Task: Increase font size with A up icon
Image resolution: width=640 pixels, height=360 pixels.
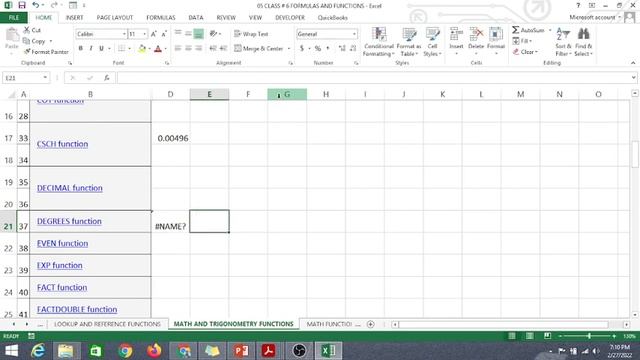Action: pyautogui.click(x=154, y=34)
